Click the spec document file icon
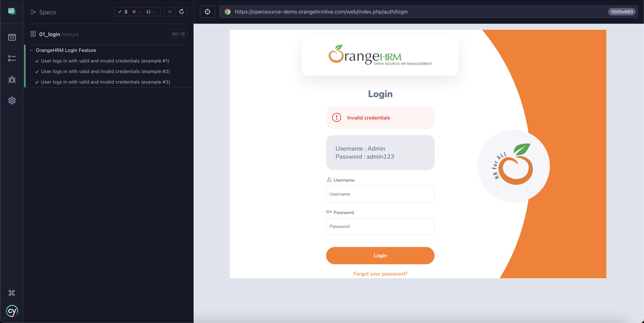644x323 pixels. pyautogui.click(x=33, y=34)
